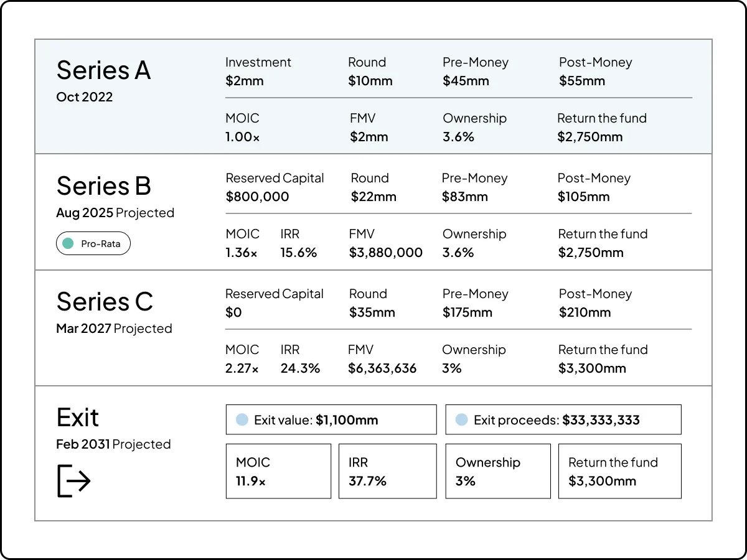
Task: Click the Exit Ownership 3% card
Action: coord(498,471)
